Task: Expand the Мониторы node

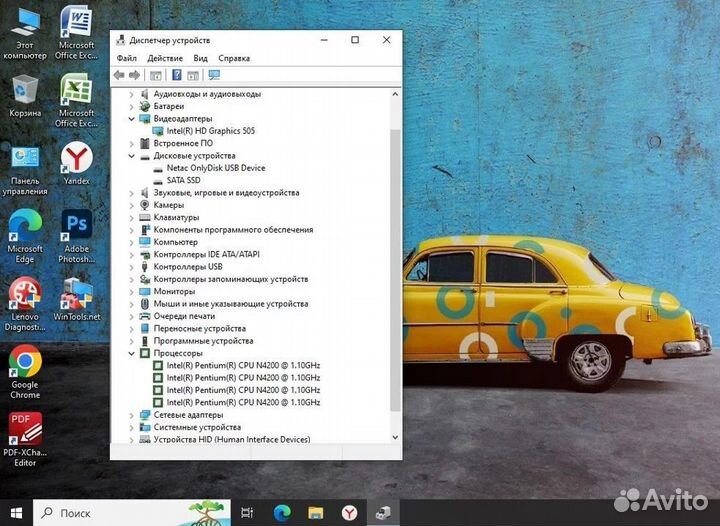Action: 131,291
